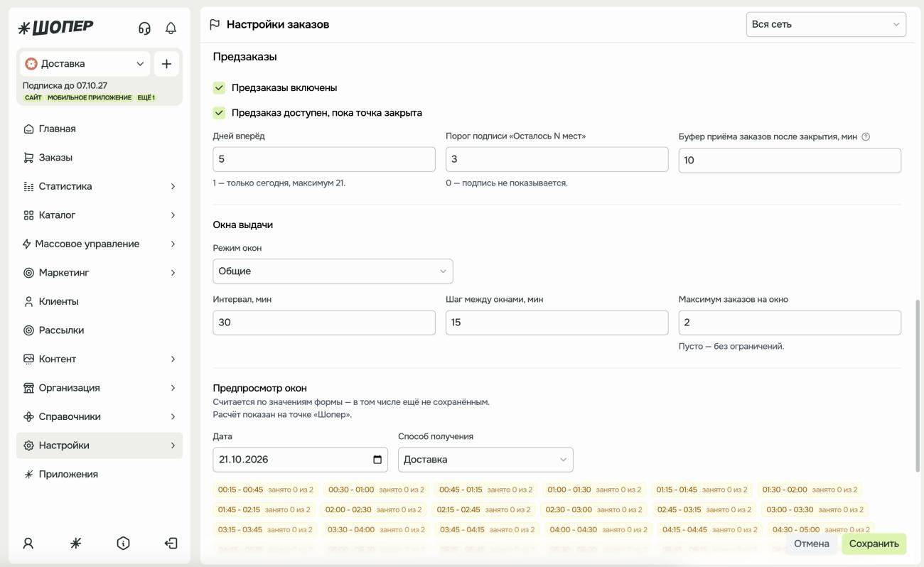Expand the Массовое управление chevron
The width and height of the screenshot is (924, 567).
pyautogui.click(x=173, y=244)
